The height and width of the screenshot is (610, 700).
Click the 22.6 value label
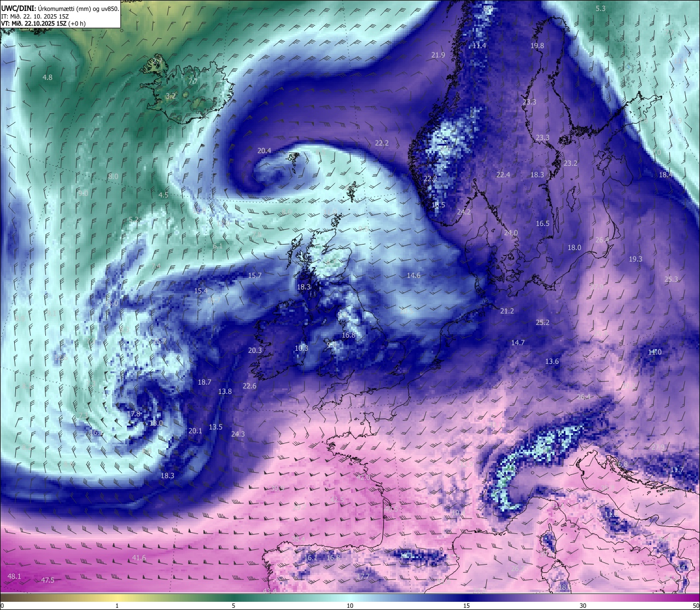(x=249, y=386)
